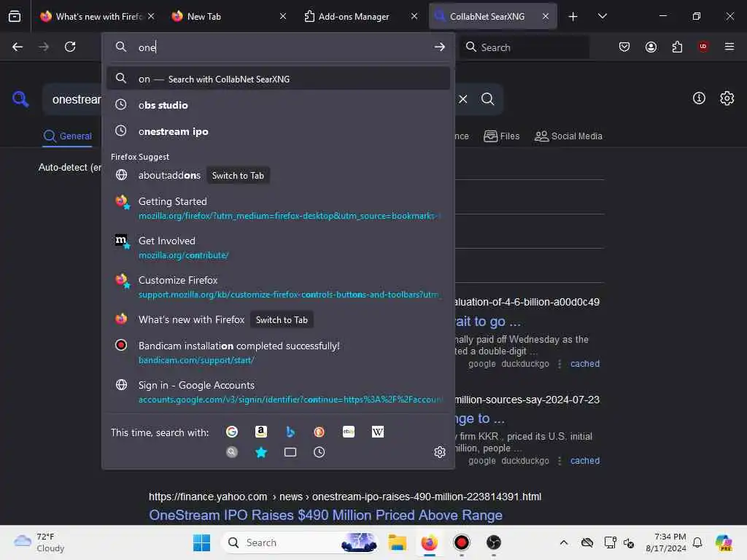Select the Social Media search category
747x560 pixels.
(x=568, y=136)
